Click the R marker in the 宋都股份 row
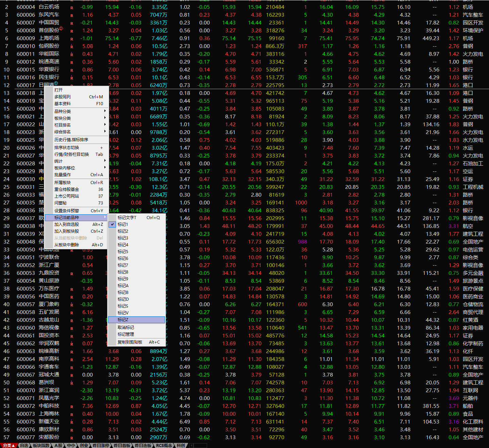 tap(72, 438)
